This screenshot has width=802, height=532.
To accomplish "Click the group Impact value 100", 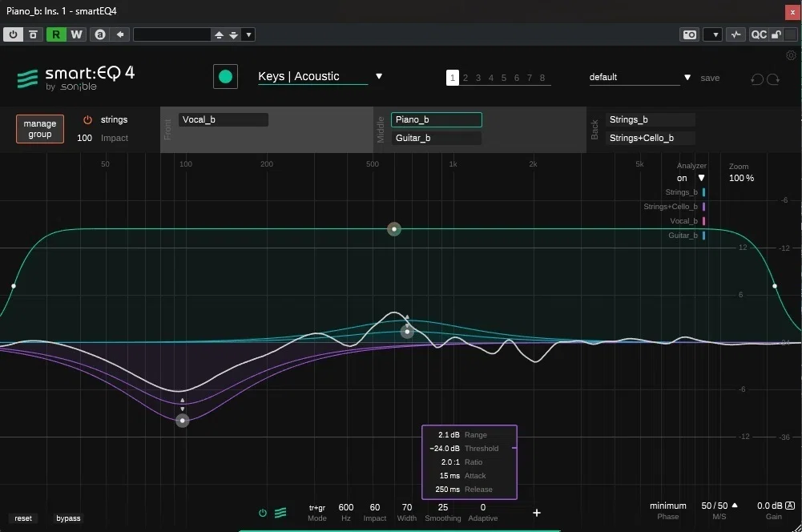I will coord(84,138).
